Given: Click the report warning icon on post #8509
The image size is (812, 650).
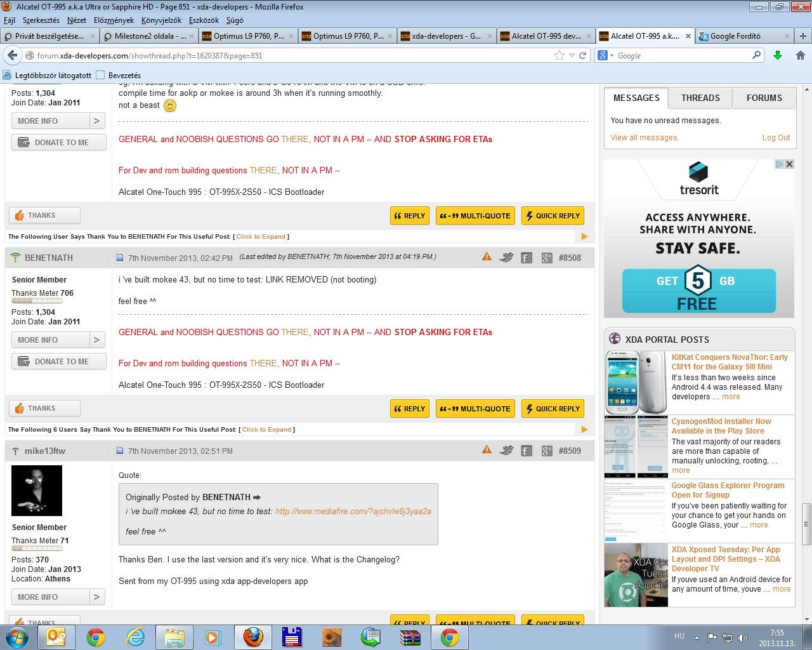Looking at the screenshot, I should coord(487,450).
